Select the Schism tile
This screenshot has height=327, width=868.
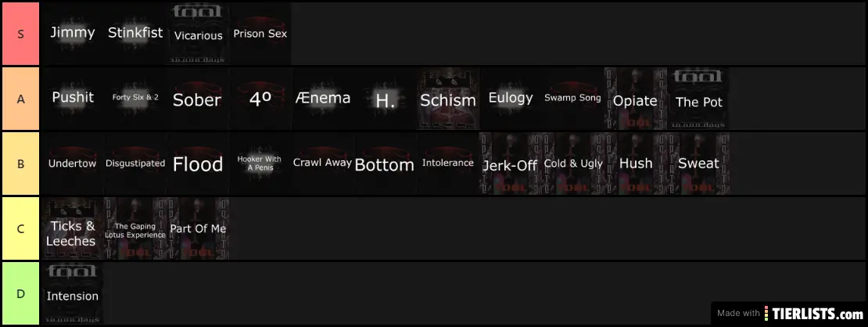[448, 99]
